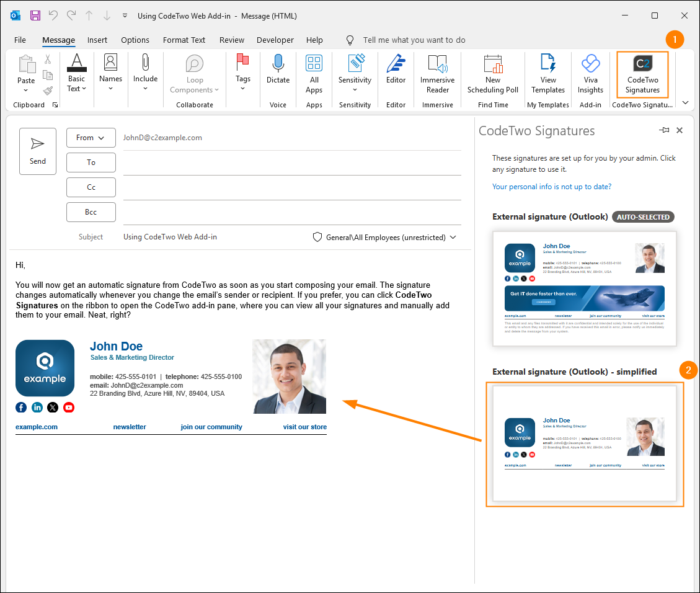
Task: Open the Tags flag menu
Action: coord(243,72)
